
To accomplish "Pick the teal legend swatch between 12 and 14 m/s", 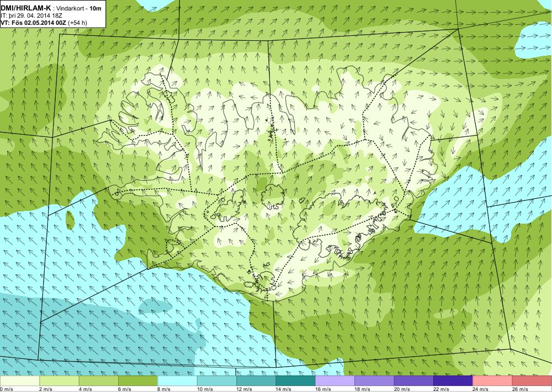I will click(256, 381).
